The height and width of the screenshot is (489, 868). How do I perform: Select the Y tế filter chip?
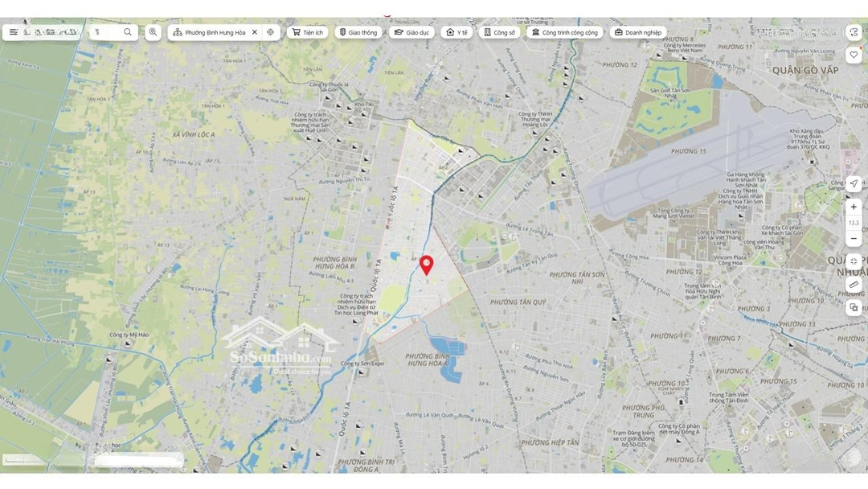pos(457,32)
